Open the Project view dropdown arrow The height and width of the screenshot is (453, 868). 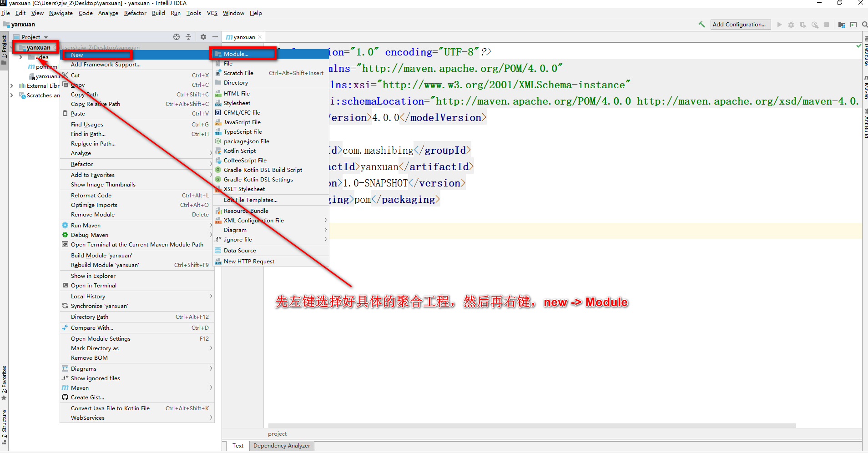tap(46, 37)
